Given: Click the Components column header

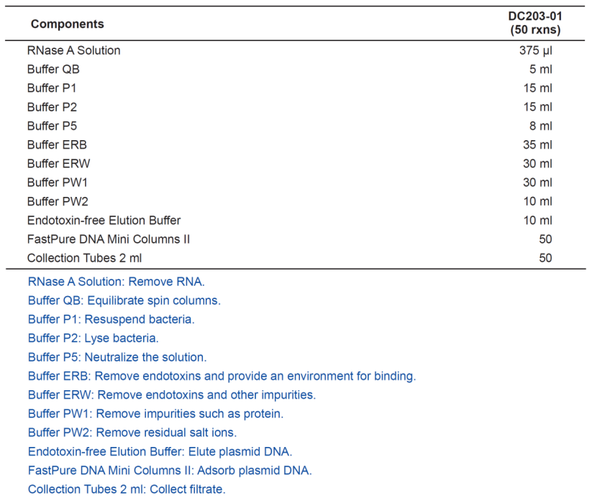Looking at the screenshot, I should click(x=67, y=24).
